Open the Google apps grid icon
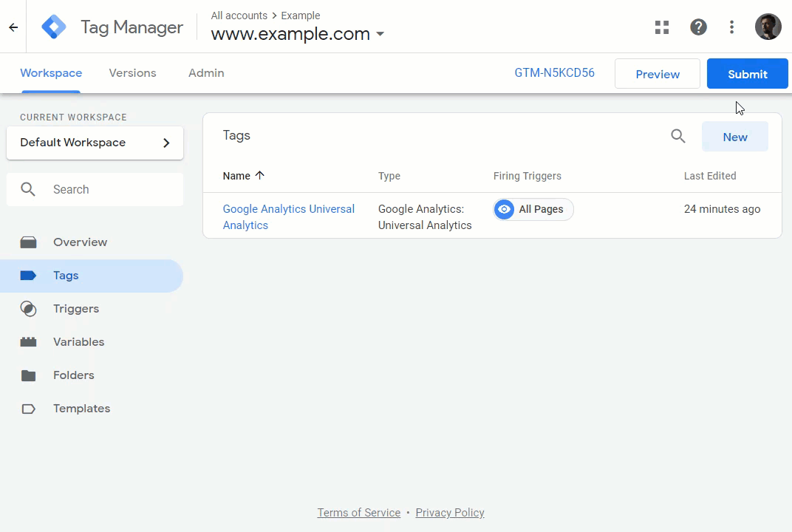 click(x=662, y=27)
